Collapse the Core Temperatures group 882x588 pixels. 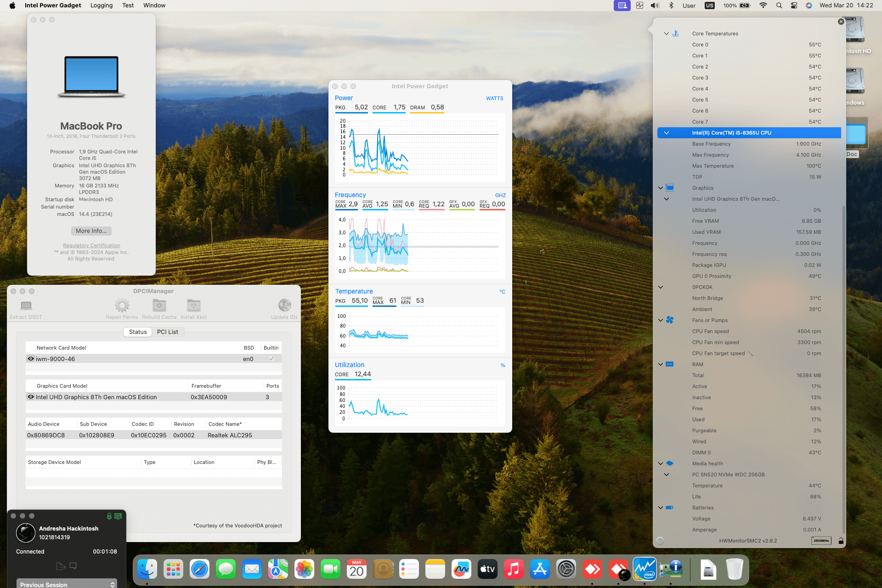pyautogui.click(x=666, y=34)
